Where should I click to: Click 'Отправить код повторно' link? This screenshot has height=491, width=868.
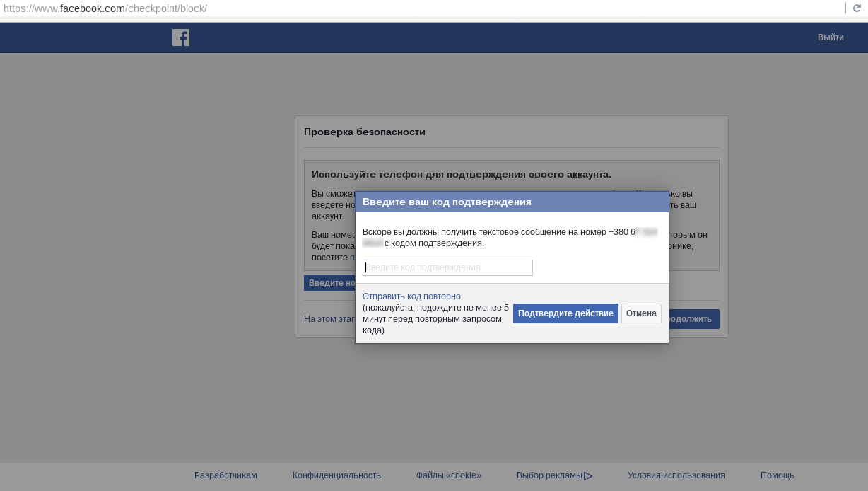411,296
